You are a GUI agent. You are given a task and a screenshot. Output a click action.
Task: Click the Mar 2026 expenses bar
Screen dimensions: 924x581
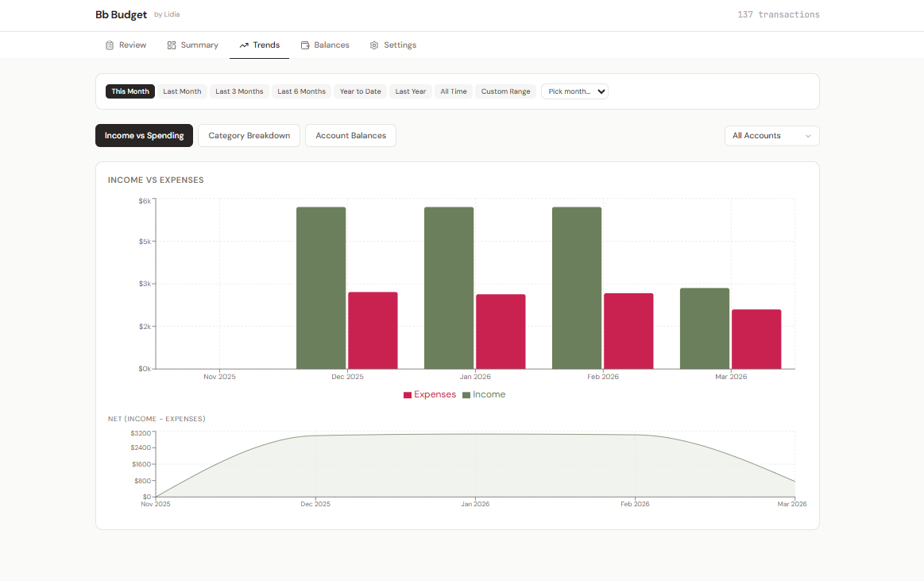(x=756, y=339)
